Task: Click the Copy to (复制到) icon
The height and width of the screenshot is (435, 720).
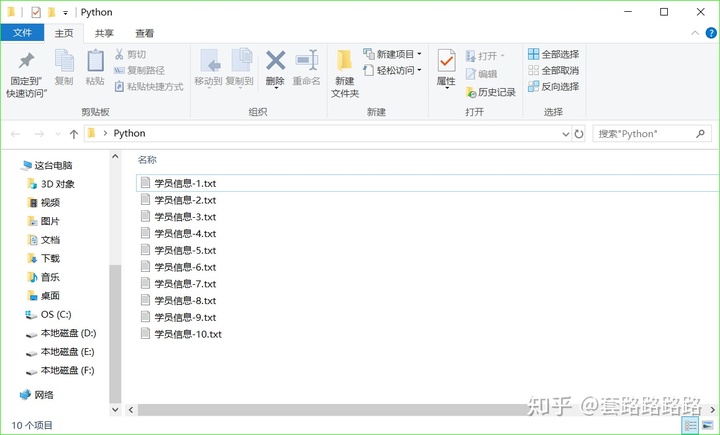Action: pyautogui.click(x=242, y=61)
